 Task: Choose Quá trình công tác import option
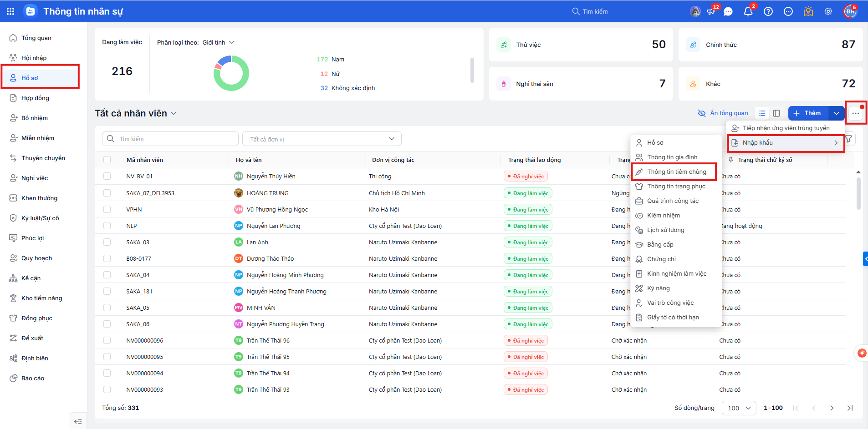[676, 201]
